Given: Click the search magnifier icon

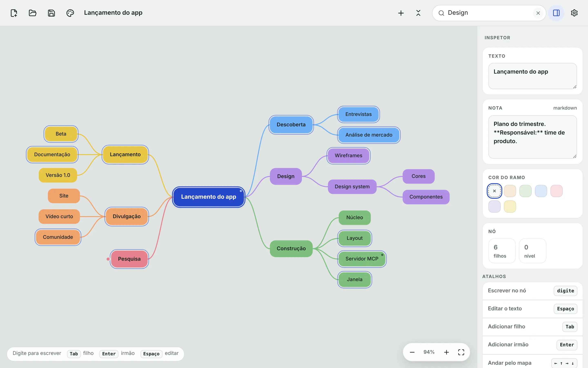Looking at the screenshot, I should tap(441, 13).
